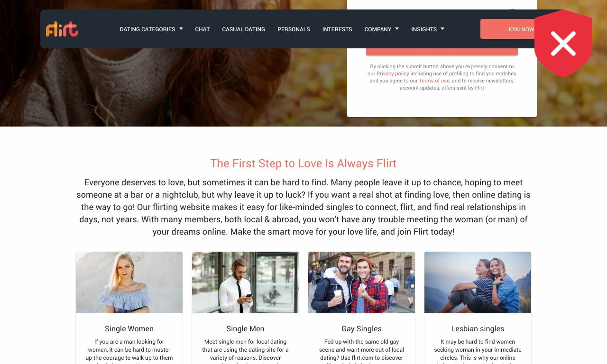Click the Flirt logo
Viewport: 607px width, 364px height.
click(x=62, y=29)
